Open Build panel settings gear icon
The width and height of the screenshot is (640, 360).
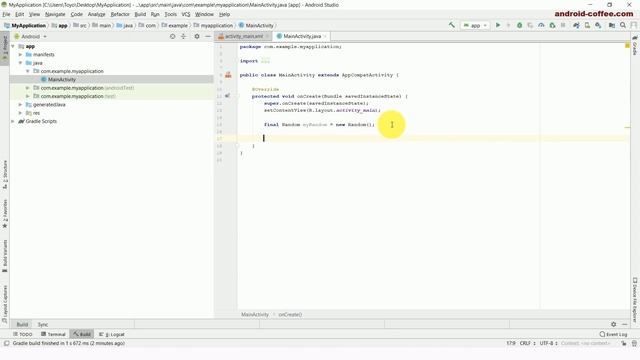[613, 324]
